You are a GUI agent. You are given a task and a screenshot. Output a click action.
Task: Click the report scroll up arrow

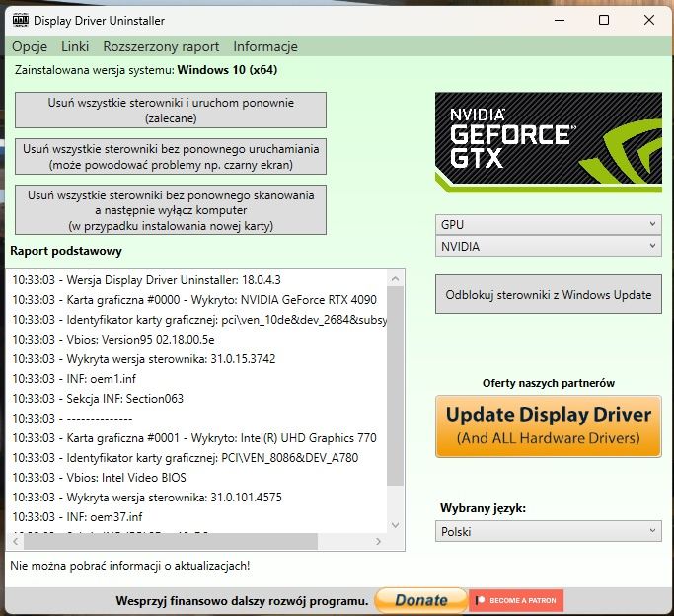(x=395, y=279)
